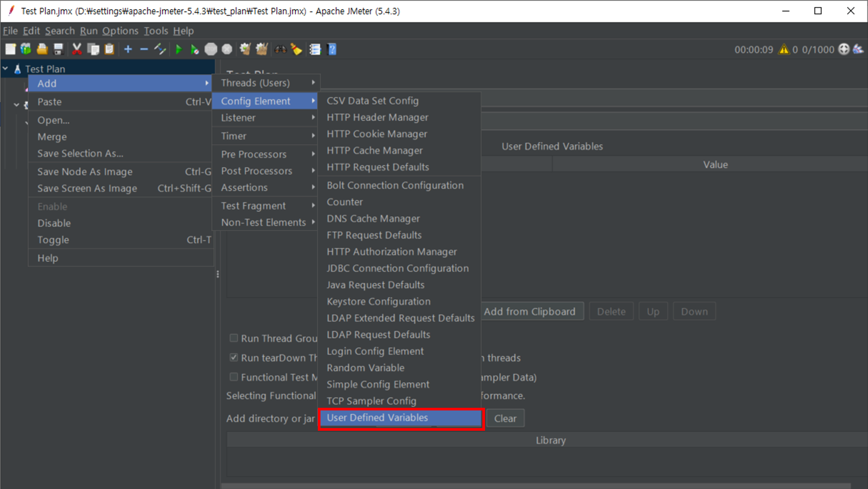Image resolution: width=868 pixels, height=489 pixels.
Task: Open the Options menu in menu bar
Action: [x=120, y=31]
